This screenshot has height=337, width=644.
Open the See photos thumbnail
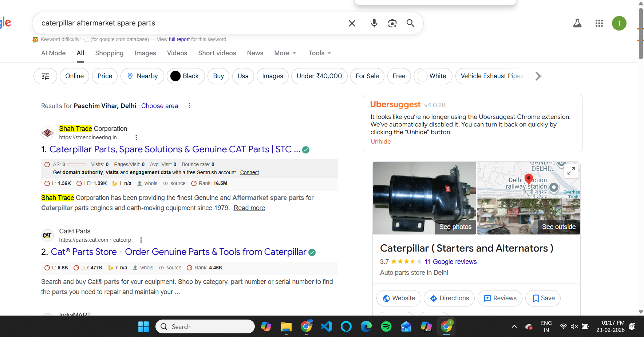[455, 226]
